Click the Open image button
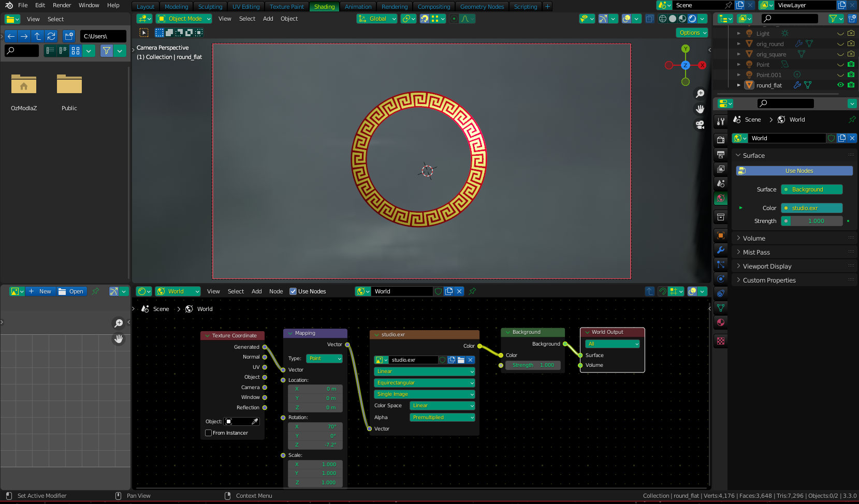Image resolution: width=859 pixels, height=504 pixels. click(x=71, y=291)
